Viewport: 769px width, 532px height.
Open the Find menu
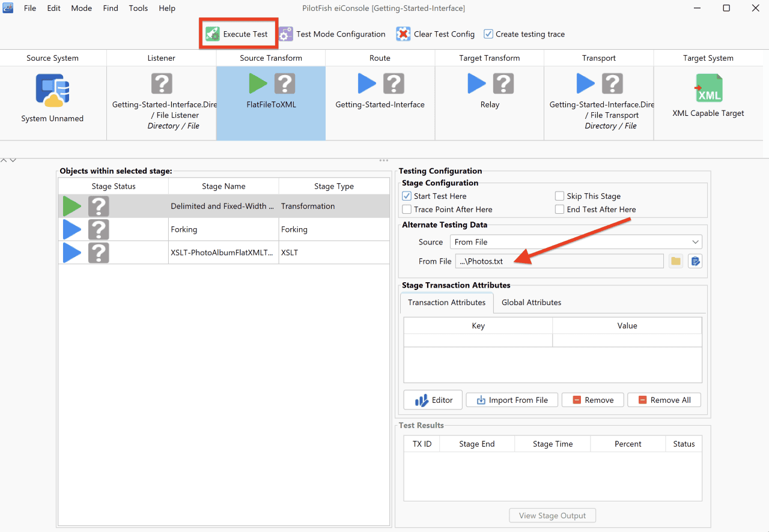pos(111,8)
